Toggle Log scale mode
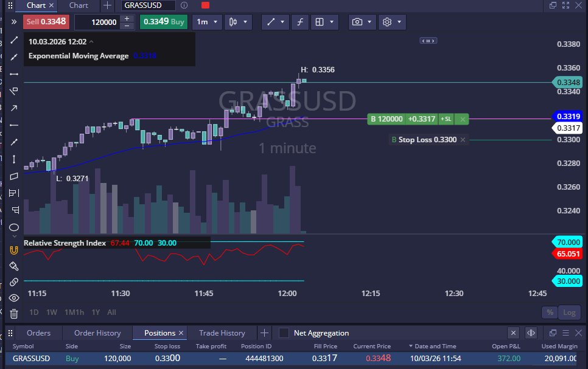This screenshot has height=369, width=588. (x=569, y=312)
